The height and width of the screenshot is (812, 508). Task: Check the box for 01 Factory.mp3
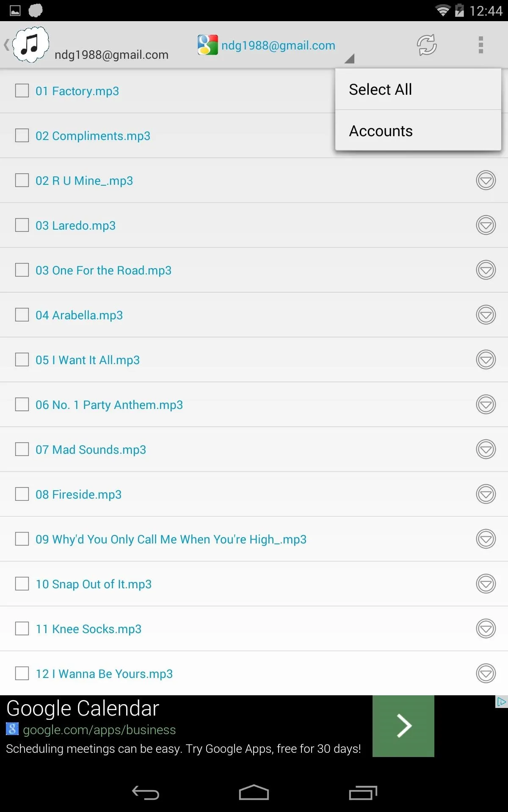click(22, 91)
